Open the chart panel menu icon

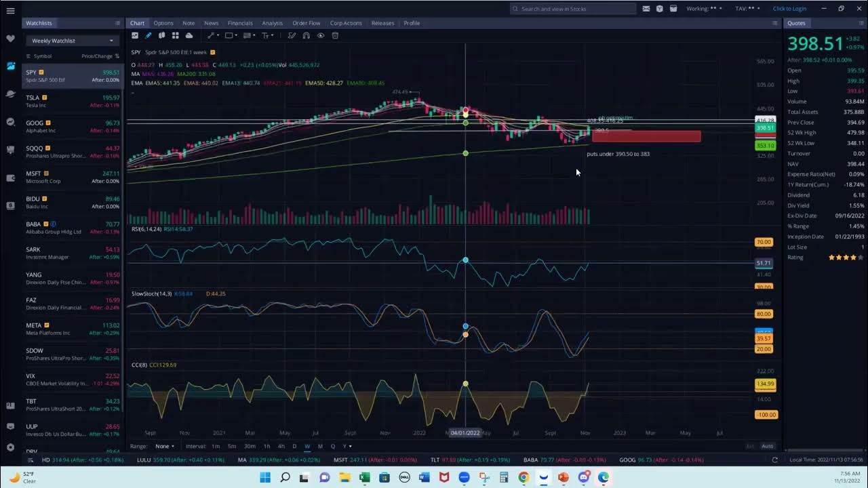point(775,23)
